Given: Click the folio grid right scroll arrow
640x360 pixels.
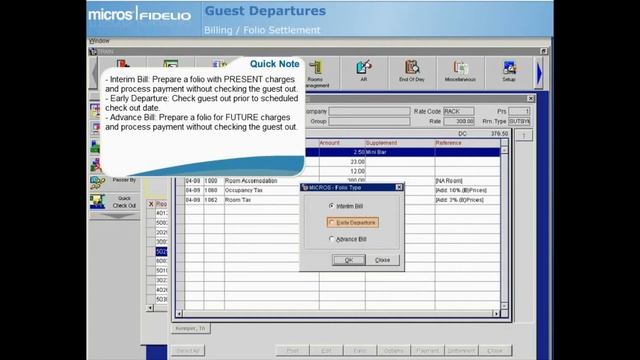Looking at the screenshot, I should pyautogui.click(x=496, y=313).
